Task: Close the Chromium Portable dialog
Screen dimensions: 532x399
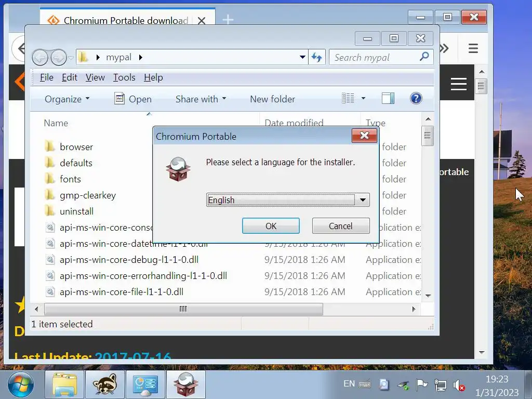Action: [364, 136]
